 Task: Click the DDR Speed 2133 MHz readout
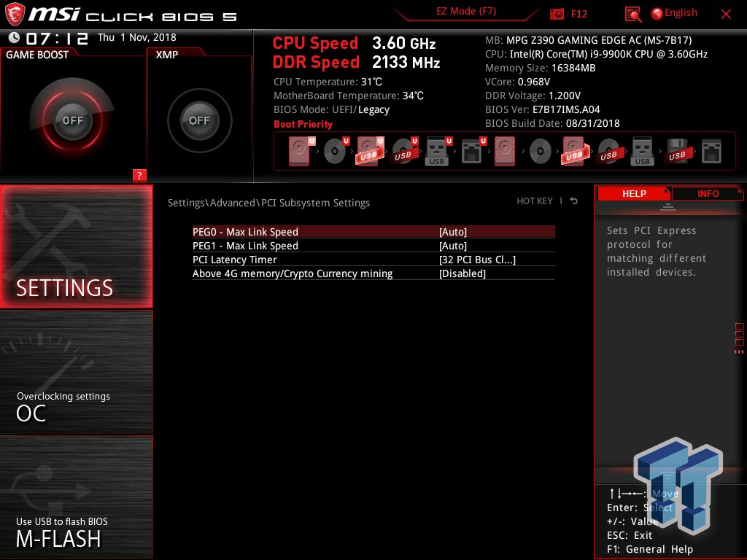click(x=356, y=63)
